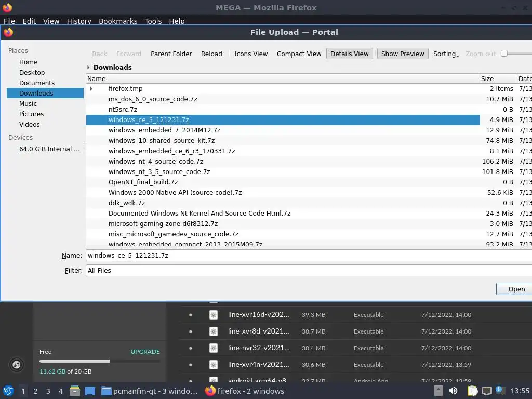The width and height of the screenshot is (532, 399).
Task: Go to Parent Folder
Action: click(171, 54)
